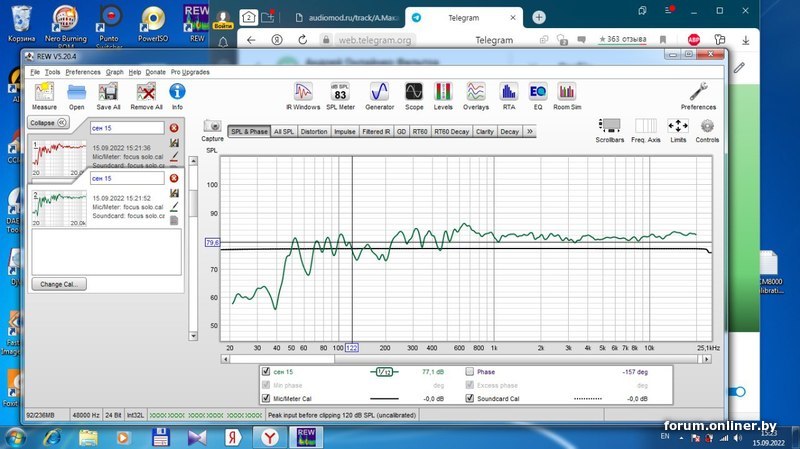This screenshot has height=449, width=800.
Task: Uncheck the Soundcard Cal trace
Action: [469, 398]
